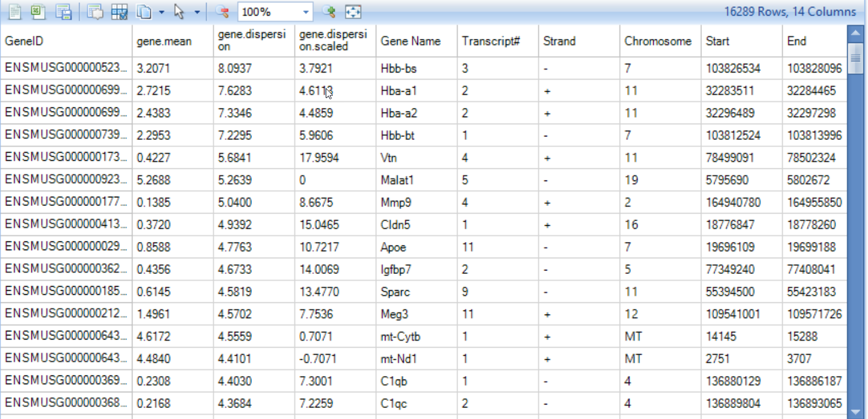Click the scrollbar up arrow
Image resolution: width=868 pixels, height=419 pixels.
click(x=856, y=32)
